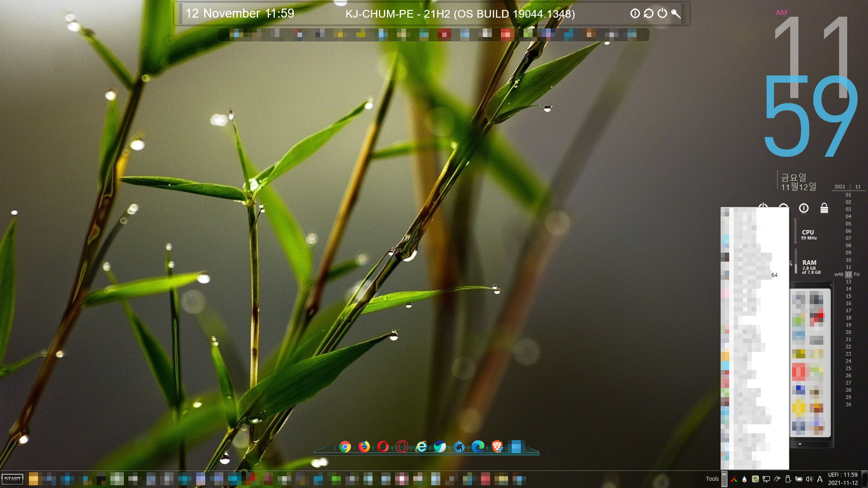Screen dimensions: 868x488
Task: Click the KJ-CHUM-PE OS build title text
Action: pos(460,14)
